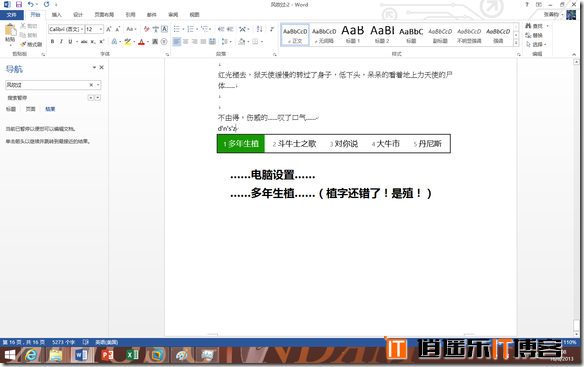
Task: Sort the selected paragraphs
Action: click(260, 29)
